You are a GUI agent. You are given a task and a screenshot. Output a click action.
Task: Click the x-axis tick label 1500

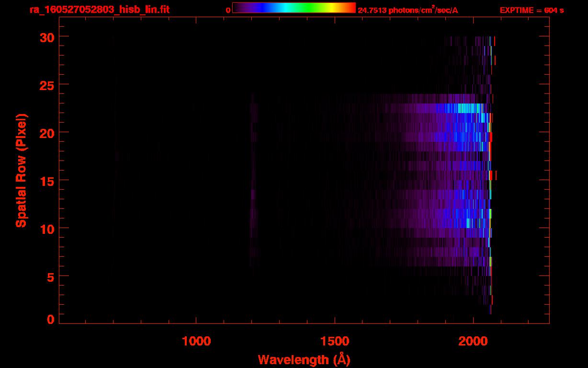click(335, 341)
